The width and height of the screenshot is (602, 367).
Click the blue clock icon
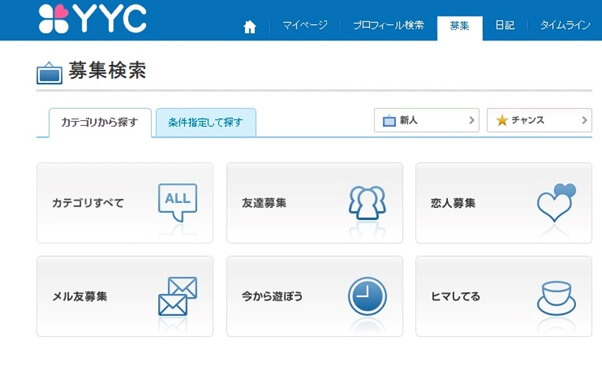click(x=367, y=296)
